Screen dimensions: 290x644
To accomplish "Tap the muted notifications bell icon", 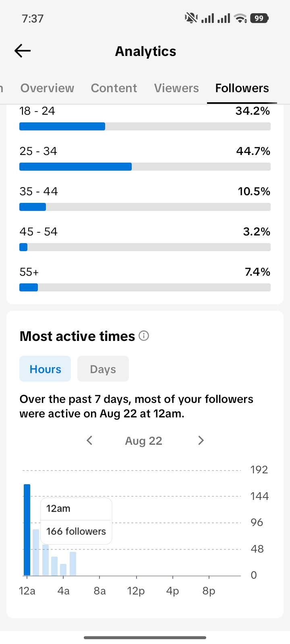I will [191, 18].
